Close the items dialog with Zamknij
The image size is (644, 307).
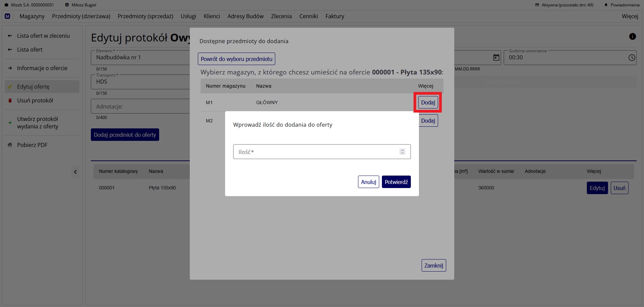(433, 266)
